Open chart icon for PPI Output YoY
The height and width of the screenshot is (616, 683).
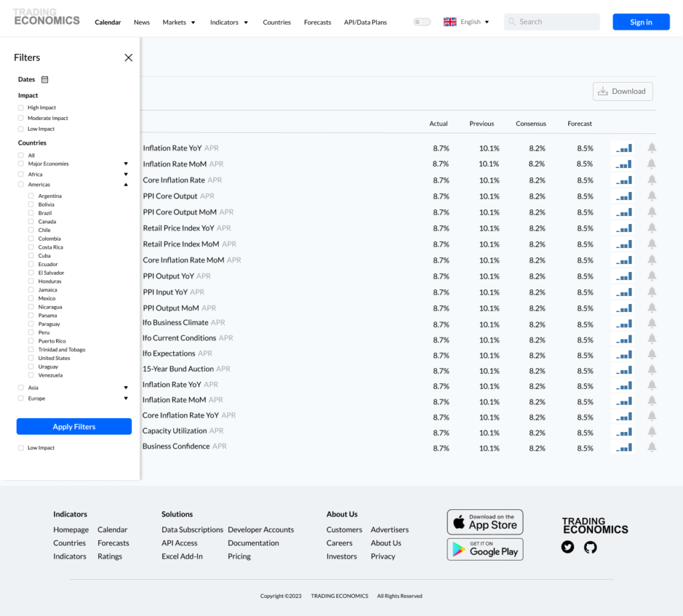(624, 276)
